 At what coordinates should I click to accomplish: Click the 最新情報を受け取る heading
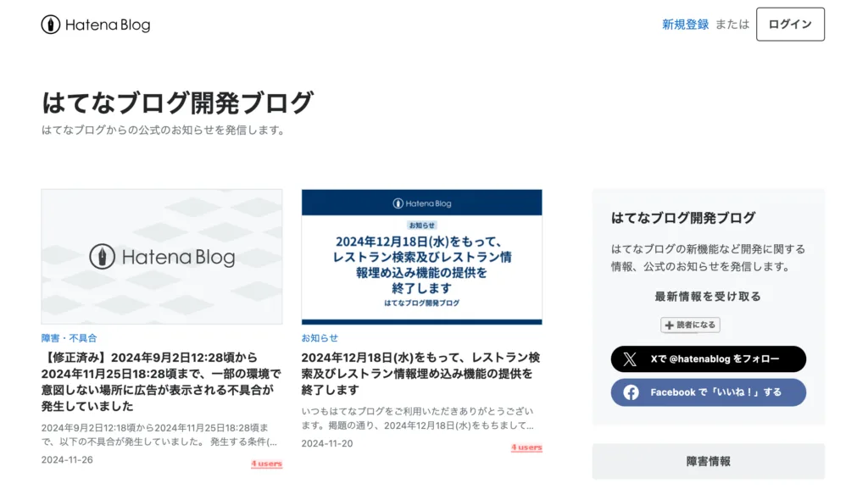pos(708,297)
